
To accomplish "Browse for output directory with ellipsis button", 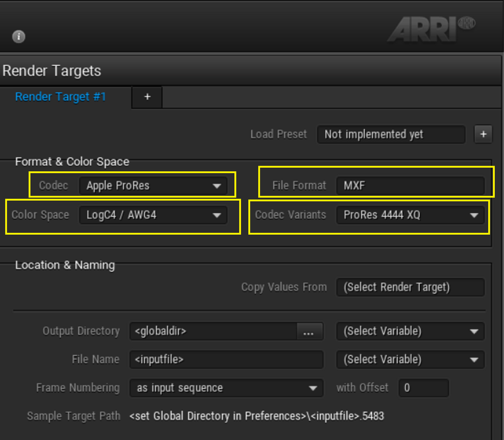I will point(309,331).
